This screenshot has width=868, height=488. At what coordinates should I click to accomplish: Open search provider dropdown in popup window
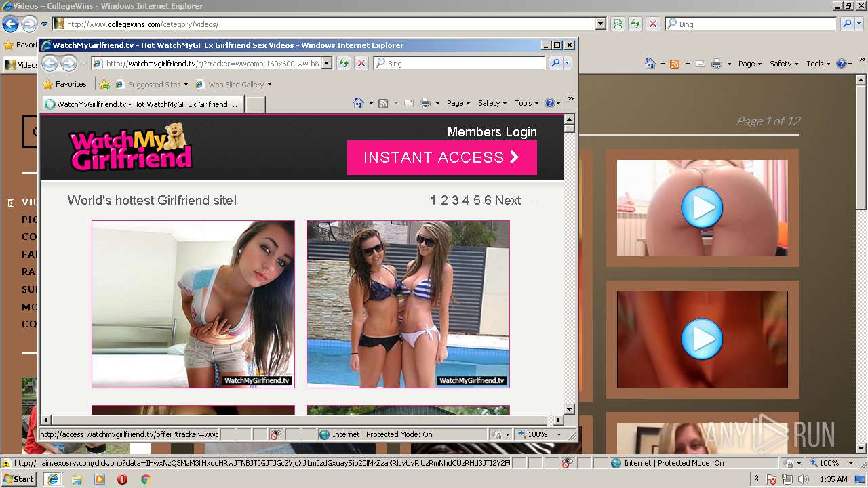click(568, 63)
